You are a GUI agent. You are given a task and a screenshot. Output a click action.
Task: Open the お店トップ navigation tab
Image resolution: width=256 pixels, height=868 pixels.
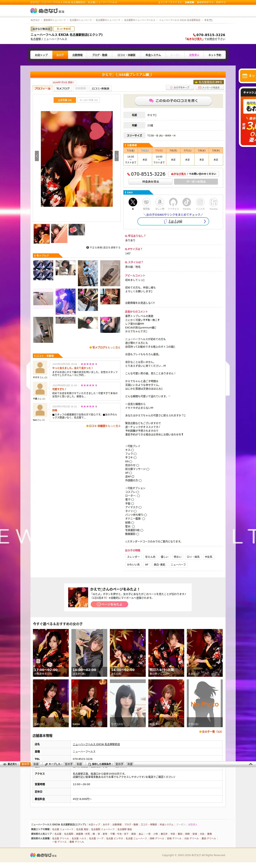(41, 55)
